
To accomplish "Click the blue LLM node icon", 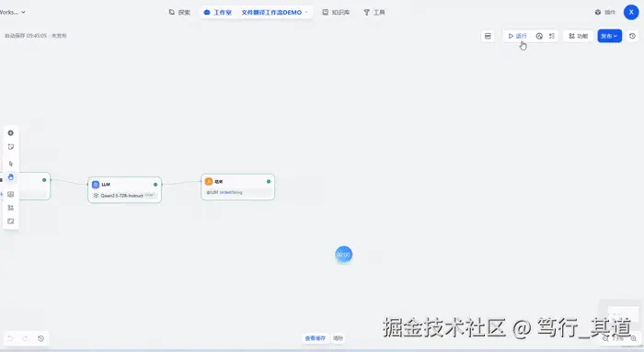I will click(96, 185).
